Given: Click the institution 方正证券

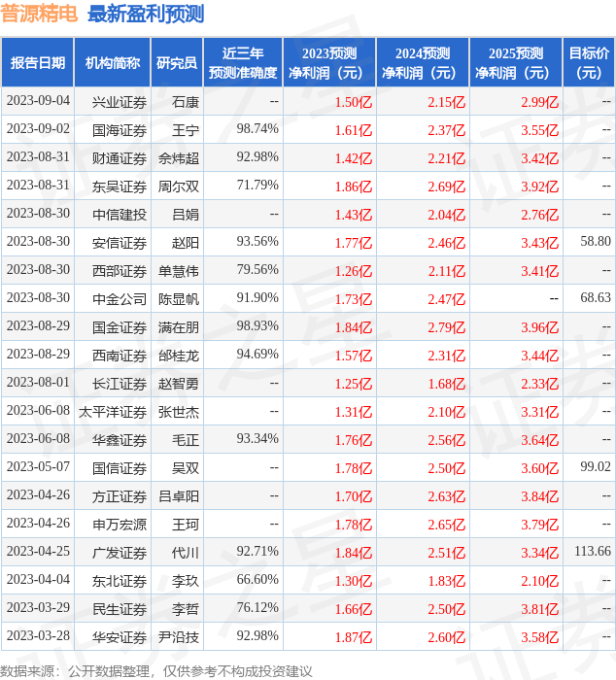Looking at the screenshot, I should tap(120, 497).
